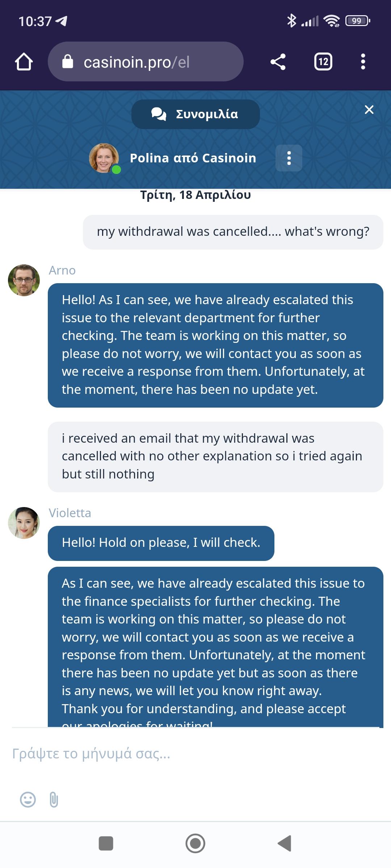
Task: Select the Συνομιλία chat tab button
Action: pos(195,114)
